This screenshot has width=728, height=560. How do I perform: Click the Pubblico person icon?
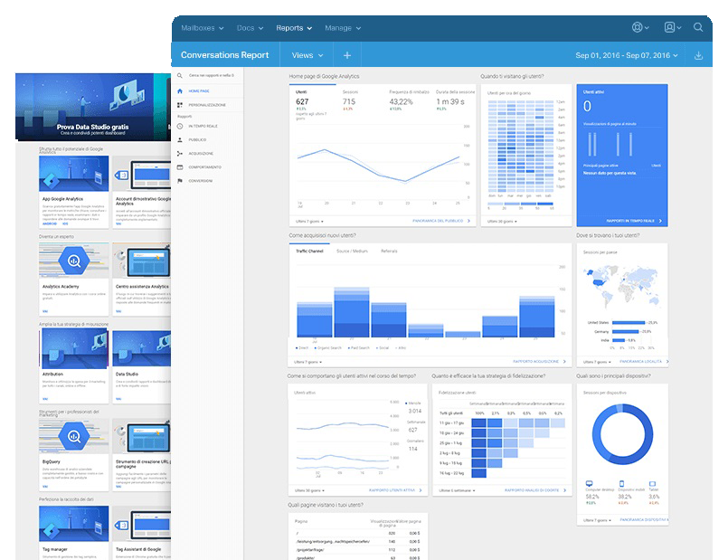(x=180, y=139)
